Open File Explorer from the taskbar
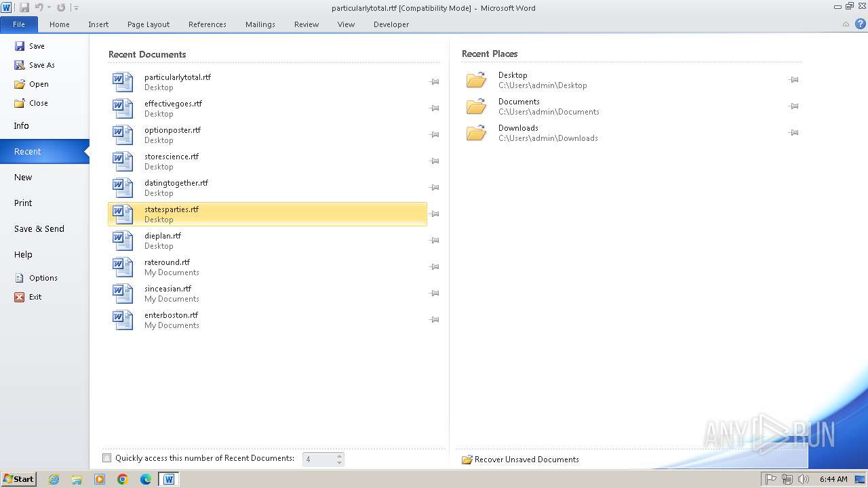 (x=77, y=479)
